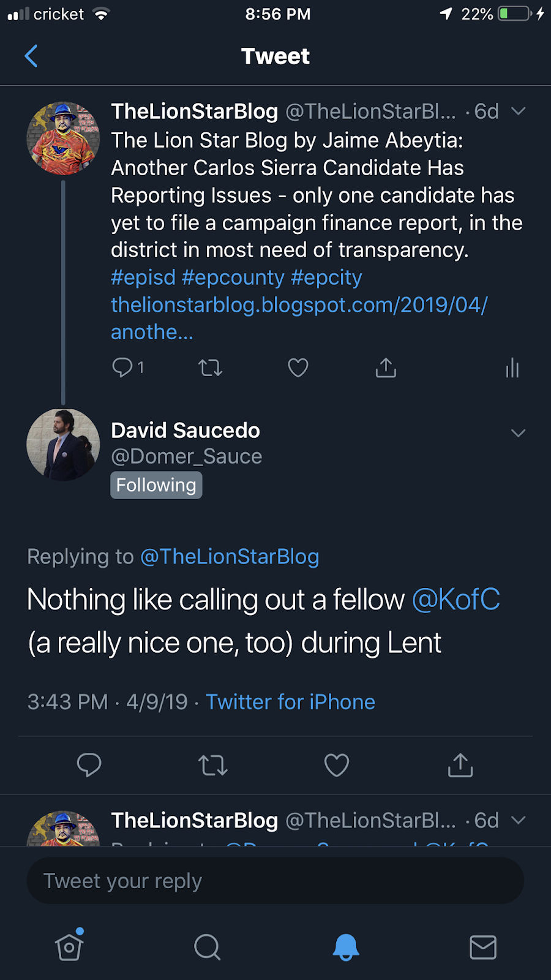Image resolution: width=551 pixels, height=980 pixels.
Task: Share TheLionStarBlog's original tweet
Action: 386,368
